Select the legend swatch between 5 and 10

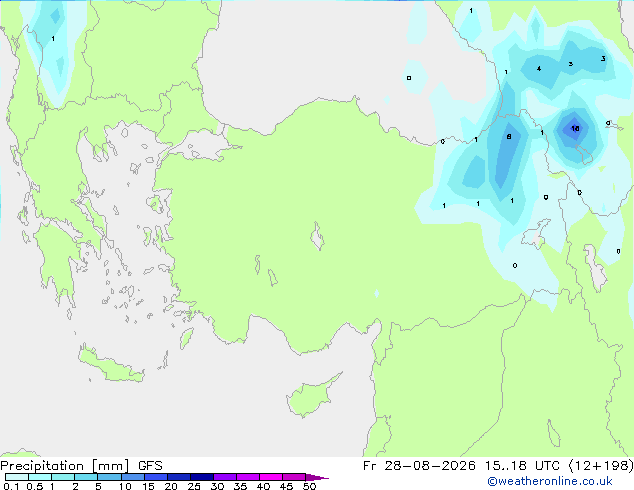[x=109, y=477]
